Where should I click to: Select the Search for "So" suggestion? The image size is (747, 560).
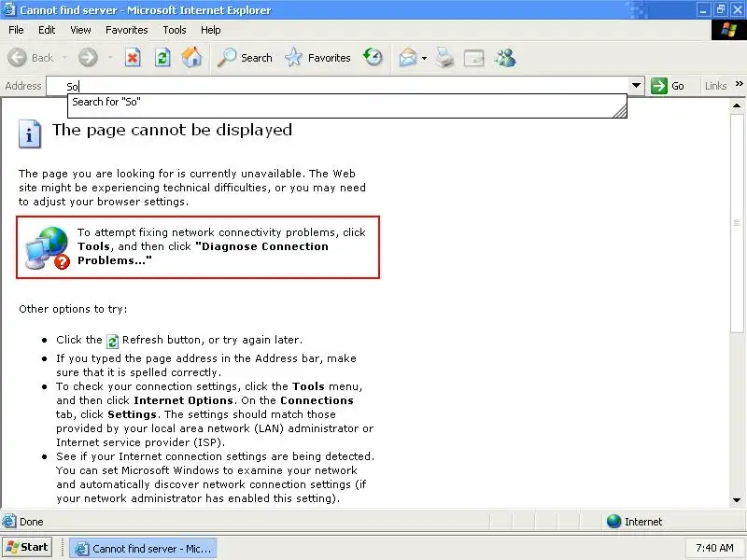pyautogui.click(x=106, y=102)
